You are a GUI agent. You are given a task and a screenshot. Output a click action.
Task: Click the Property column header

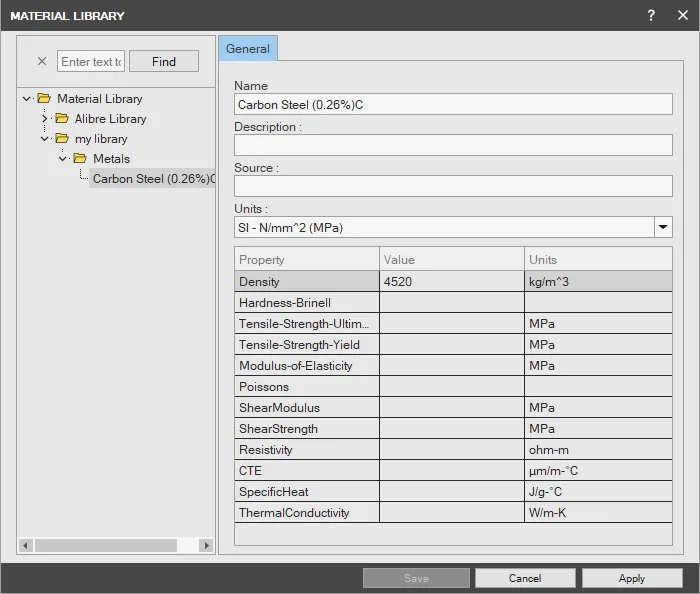[x=307, y=259]
